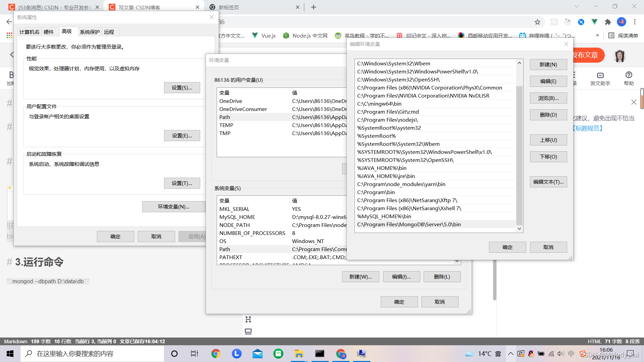This screenshot has height=362, width=644.
Task: Select %JAVA_HOME%\bin path entry
Action: [x=435, y=168]
